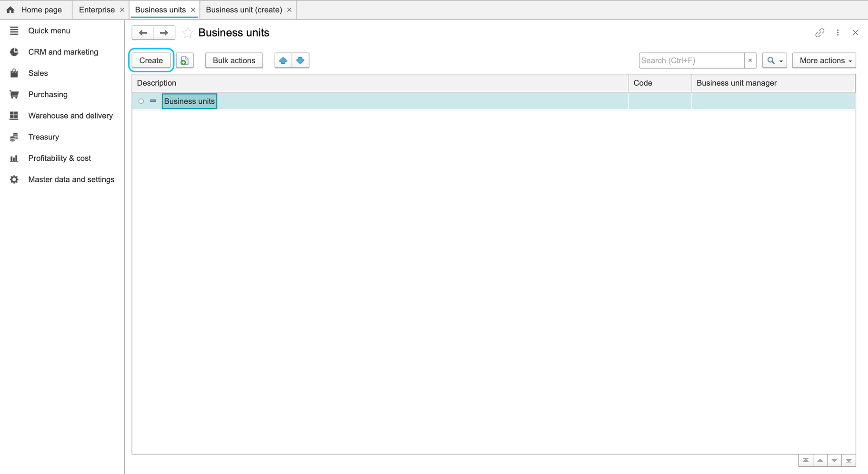
Task: Move item down with blue arrow
Action: pos(300,60)
